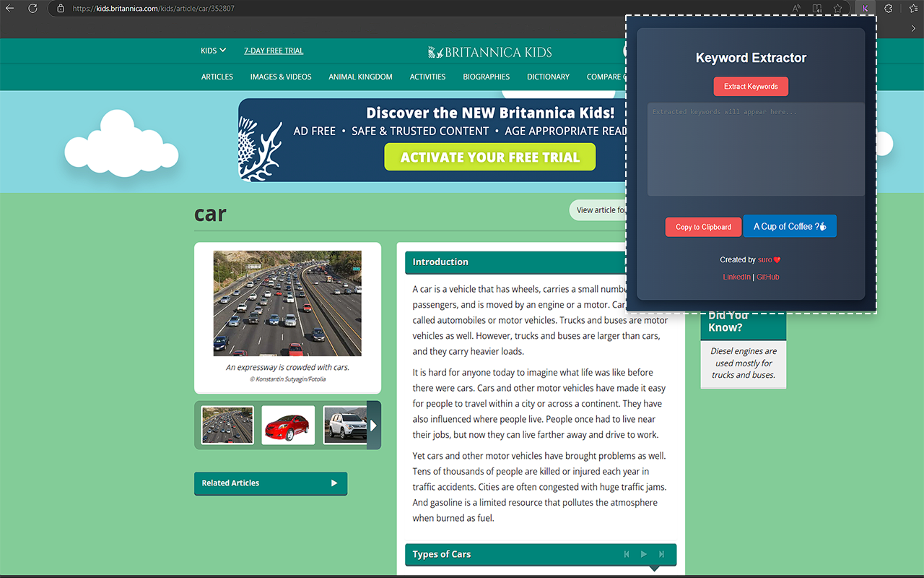The image size is (924, 578).
Task: Open the Read Aloud icon in the address bar
Action: pyautogui.click(x=797, y=9)
